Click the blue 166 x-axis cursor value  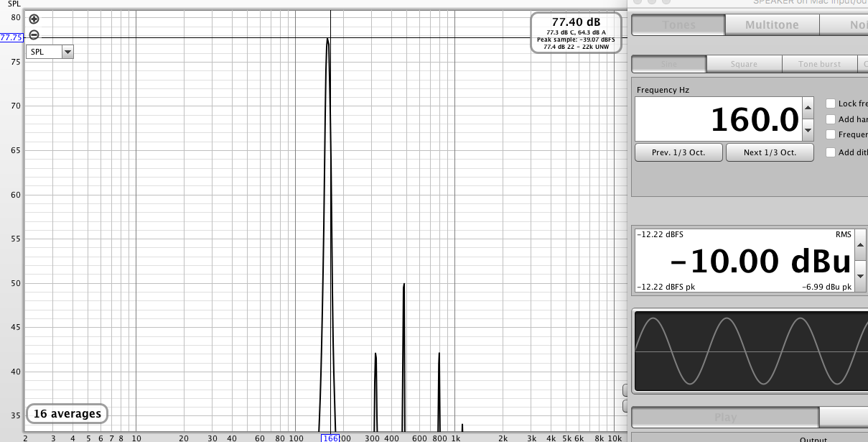330,438
